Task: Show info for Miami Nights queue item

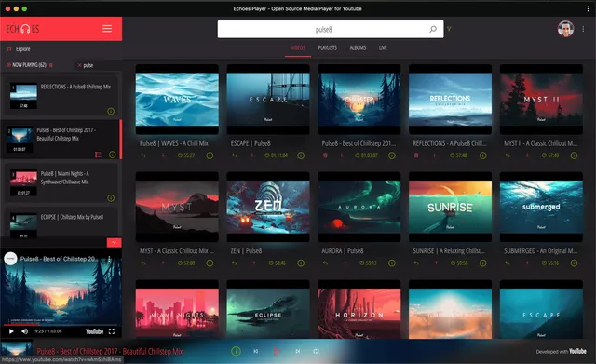Action: (111, 198)
